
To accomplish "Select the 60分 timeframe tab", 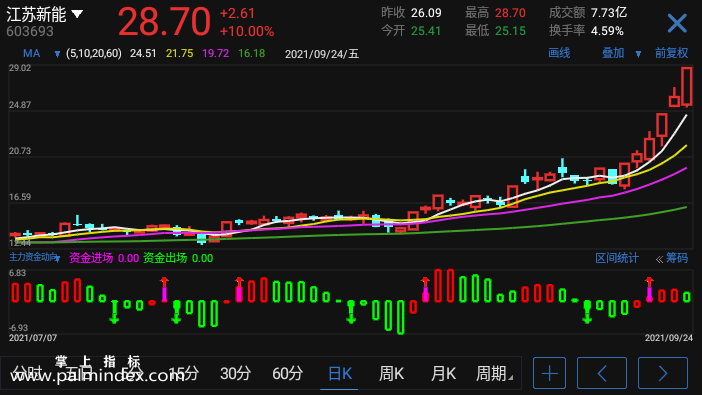I will click(287, 373).
